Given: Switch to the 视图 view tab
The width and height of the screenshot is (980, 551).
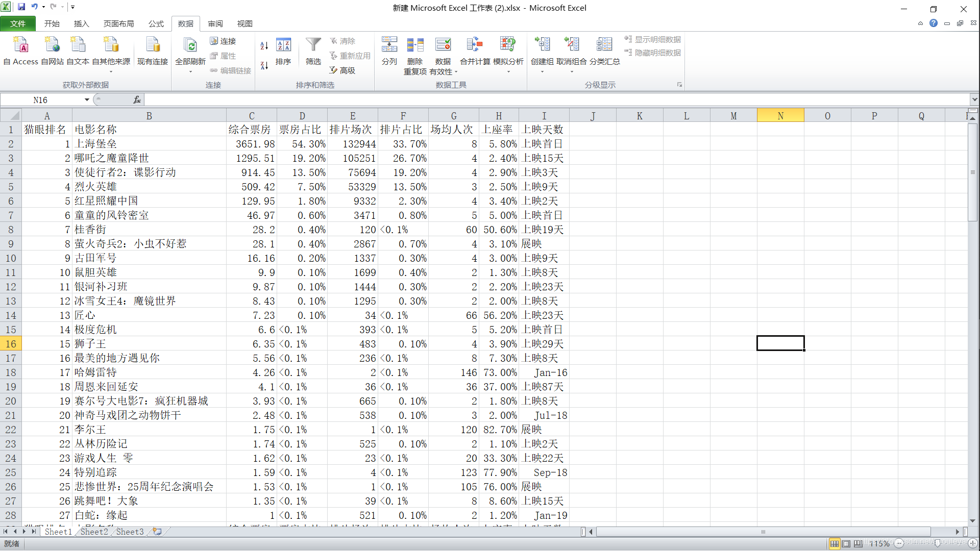Looking at the screenshot, I should click(244, 23).
